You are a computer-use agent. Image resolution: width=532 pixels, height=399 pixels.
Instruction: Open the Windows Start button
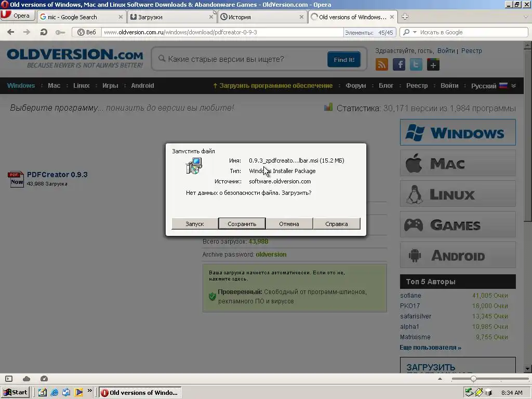pos(15,393)
